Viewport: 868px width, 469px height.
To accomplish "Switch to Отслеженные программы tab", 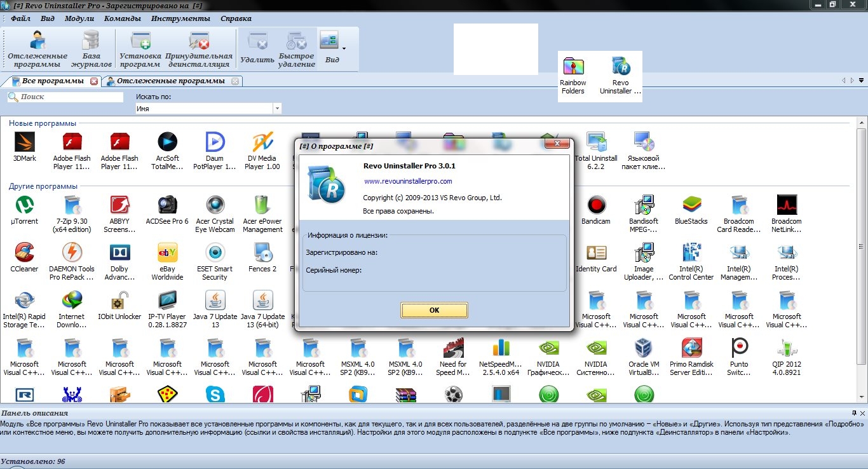I will click(170, 81).
